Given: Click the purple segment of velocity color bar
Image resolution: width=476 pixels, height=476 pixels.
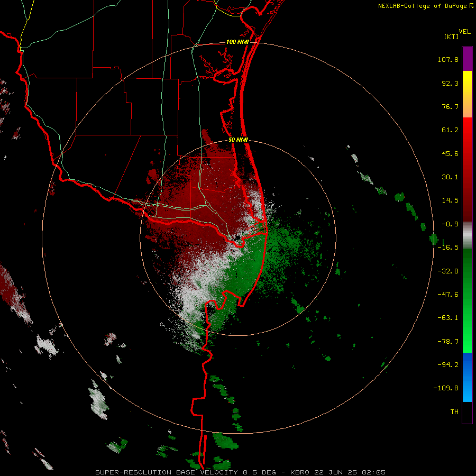Looking at the screenshot, I should (x=467, y=59).
